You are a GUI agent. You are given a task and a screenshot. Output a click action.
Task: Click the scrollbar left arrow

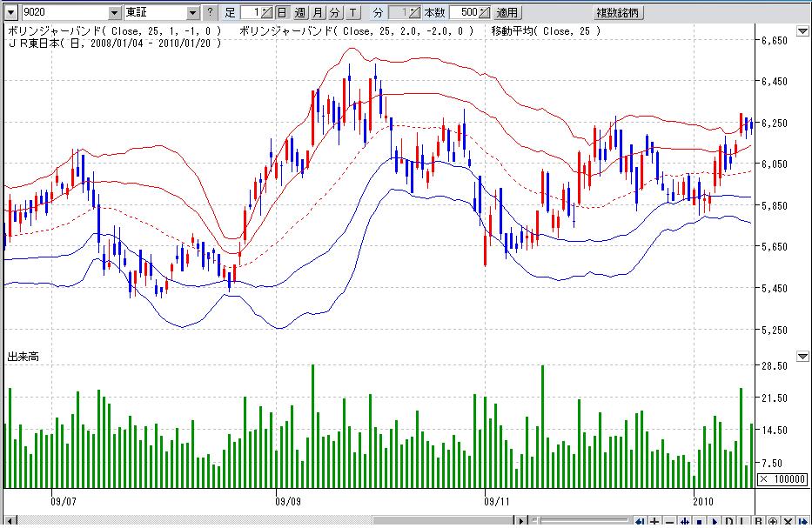10,521
